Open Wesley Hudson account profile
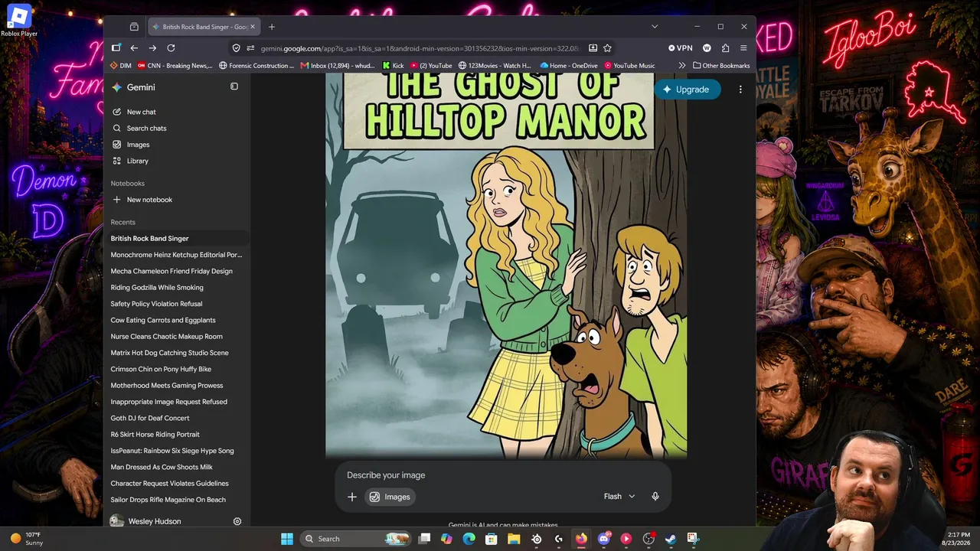Screen dimensions: 980x551 point(145,521)
